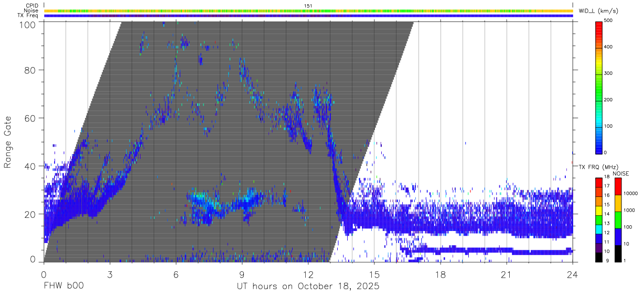644x297 pixels.
Task: Click the "21" tick on UT hours axis
Action: point(507,274)
